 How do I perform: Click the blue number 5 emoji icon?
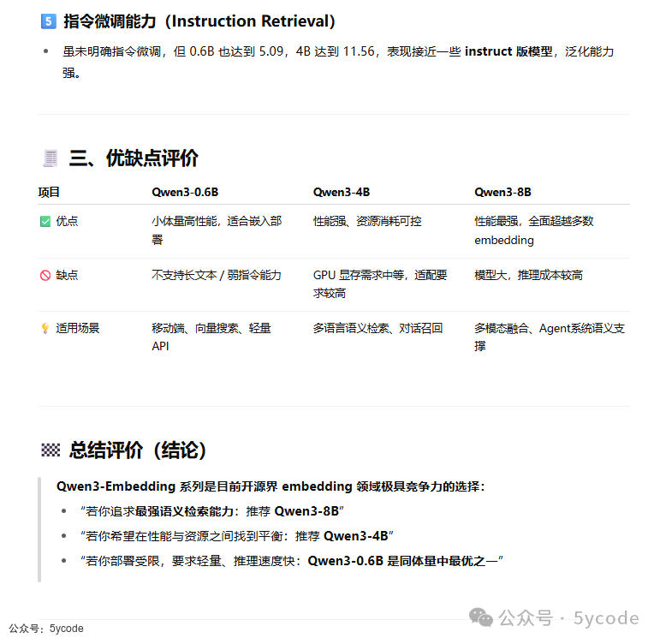[x=49, y=21]
